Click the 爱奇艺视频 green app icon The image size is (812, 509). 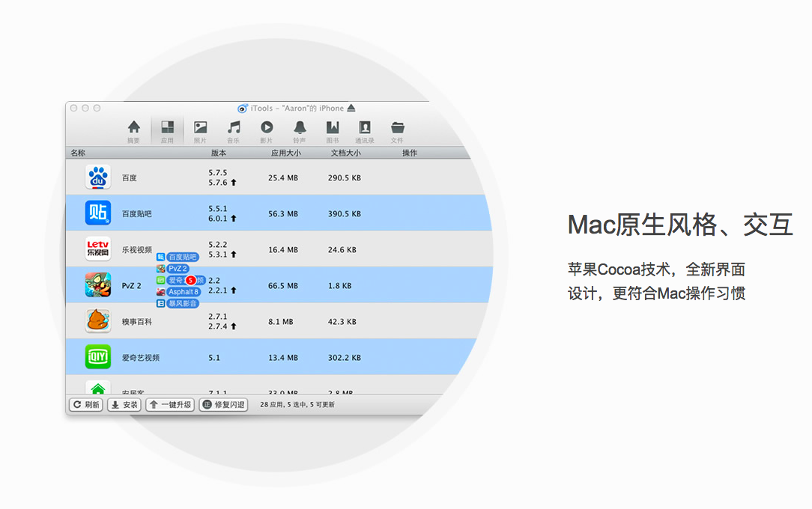tap(98, 357)
